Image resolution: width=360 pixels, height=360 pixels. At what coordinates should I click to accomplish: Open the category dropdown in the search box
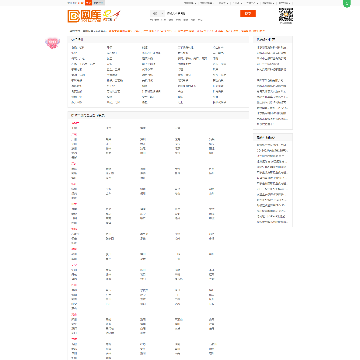[x=158, y=14]
